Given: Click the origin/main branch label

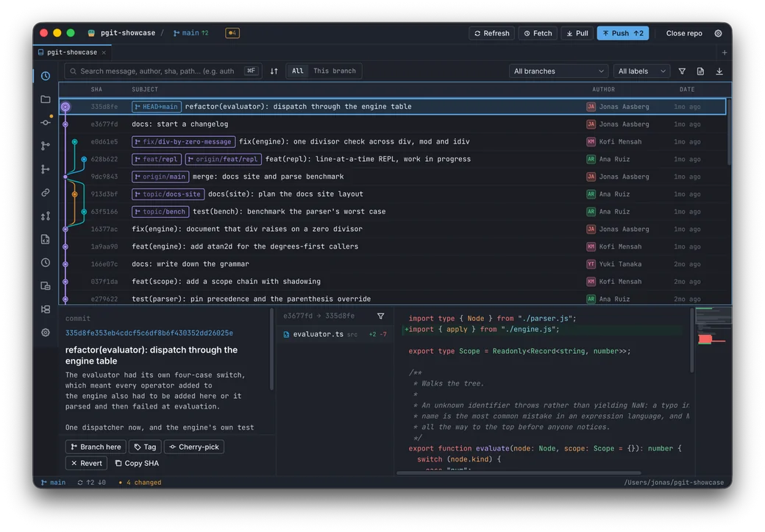Looking at the screenshot, I should point(160,177).
